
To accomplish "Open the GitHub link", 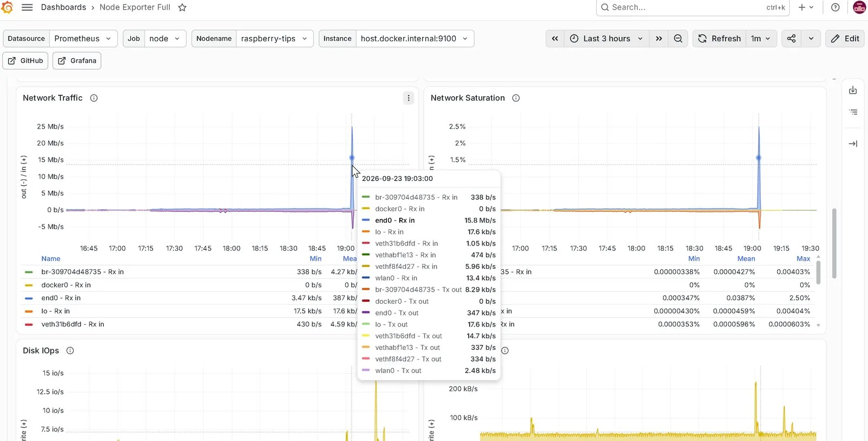I will coord(25,61).
